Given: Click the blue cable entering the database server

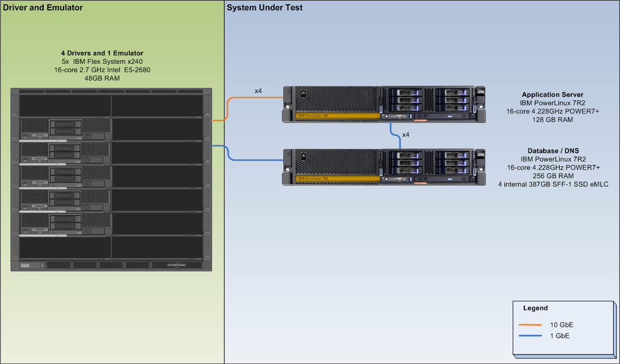Looking at the screenshot, I should point(257,160).
